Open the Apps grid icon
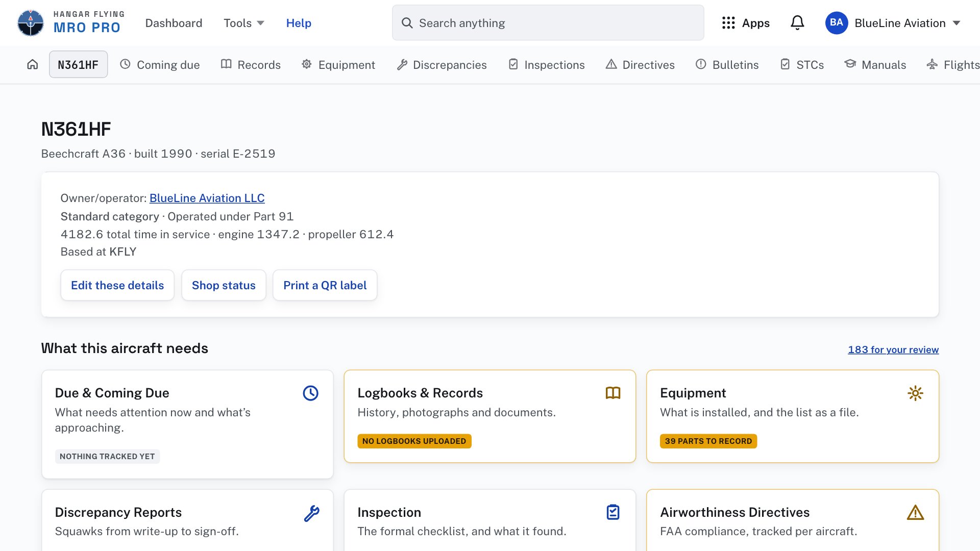This screenshot has width=980, height=551. [728, 23]
